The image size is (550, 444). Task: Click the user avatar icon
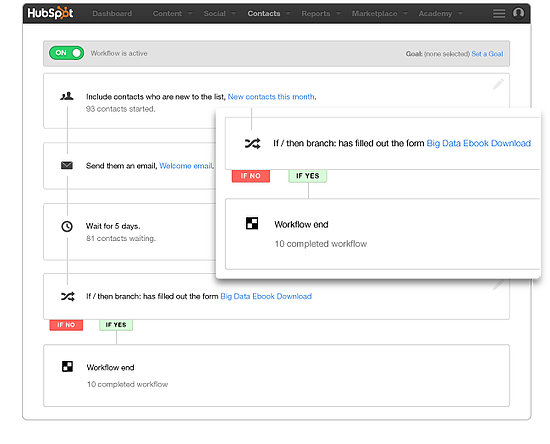coord(518,13)
